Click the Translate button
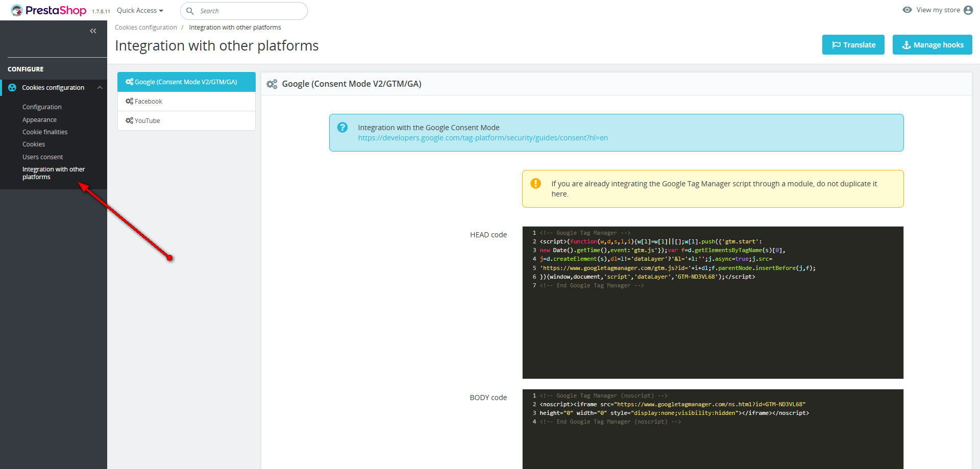Viewport: 980px width, 469px height. [853, 45]
